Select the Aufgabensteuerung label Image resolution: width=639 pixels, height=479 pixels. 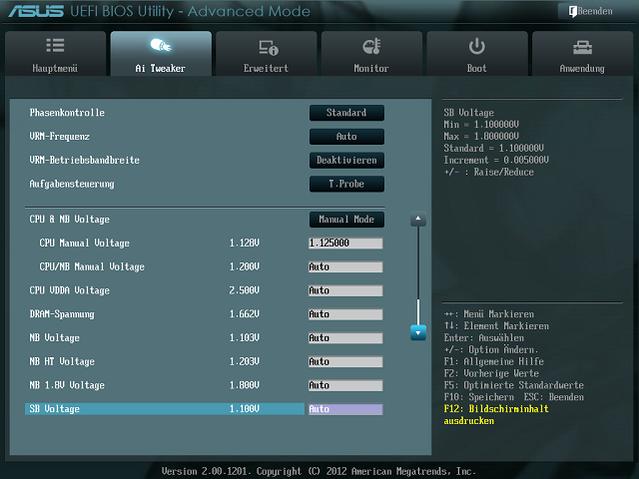coord(72,184)
